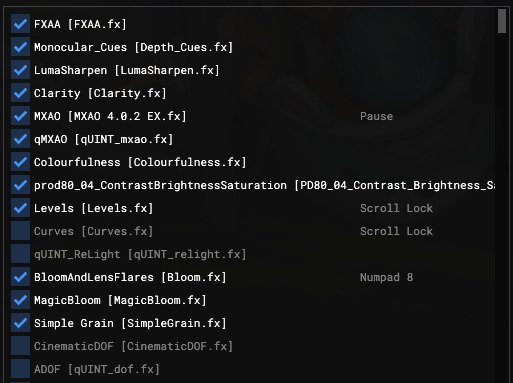Enable the Curves effect checkbox

coord(20,231)
